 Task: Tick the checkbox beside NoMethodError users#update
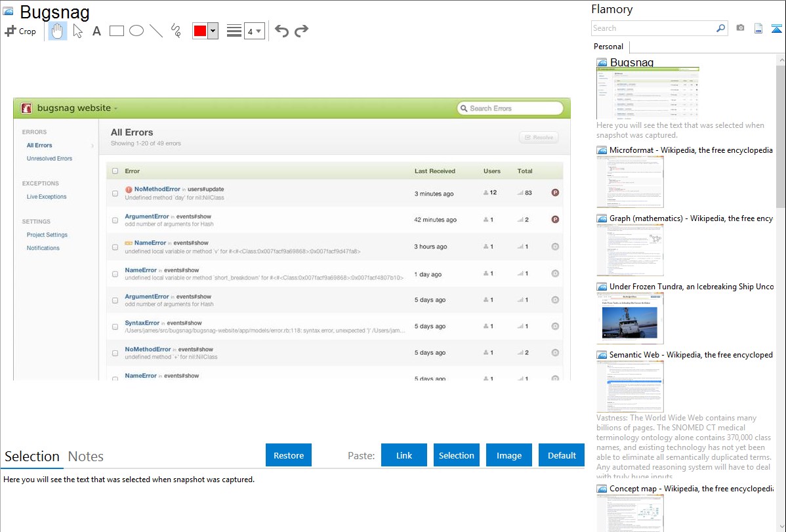115,194
